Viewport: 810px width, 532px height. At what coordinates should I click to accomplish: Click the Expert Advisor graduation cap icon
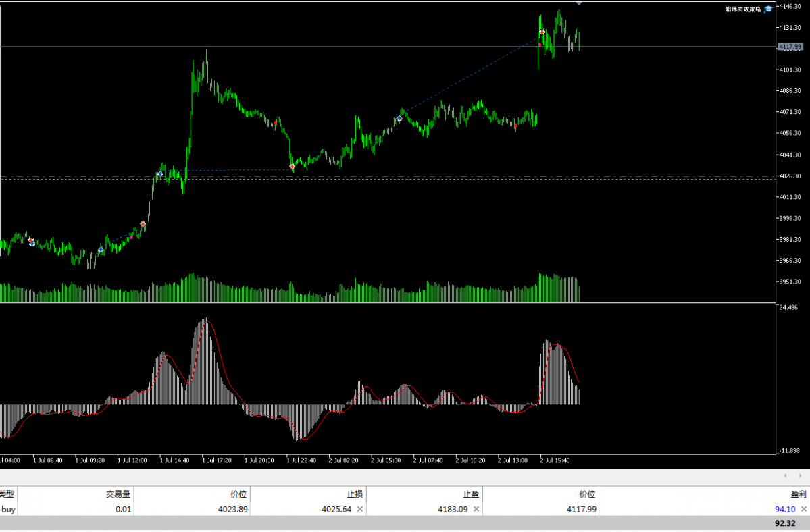(768, 9)
